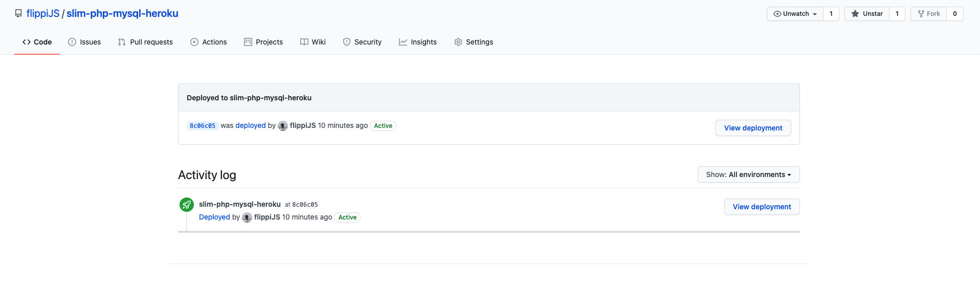
Task: Open the Wiki tab
Action: coord(313,42)
